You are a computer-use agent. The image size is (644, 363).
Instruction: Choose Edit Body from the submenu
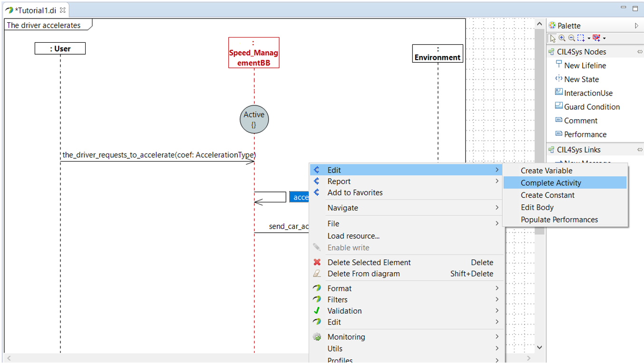click(565, 207)
